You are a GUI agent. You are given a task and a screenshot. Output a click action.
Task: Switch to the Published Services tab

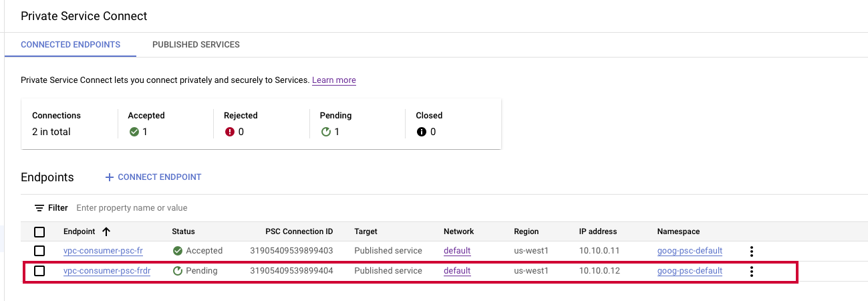click(x=196, y=45)
